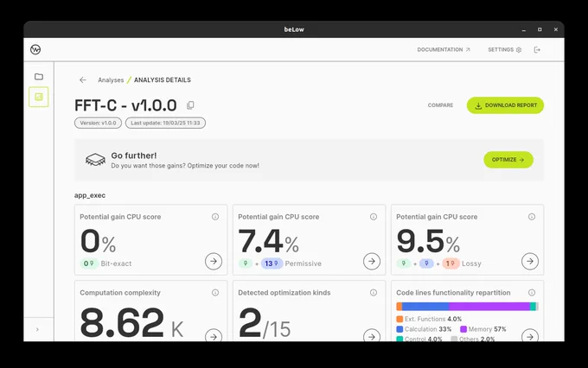Open SETTINGS from top bar

505,49
